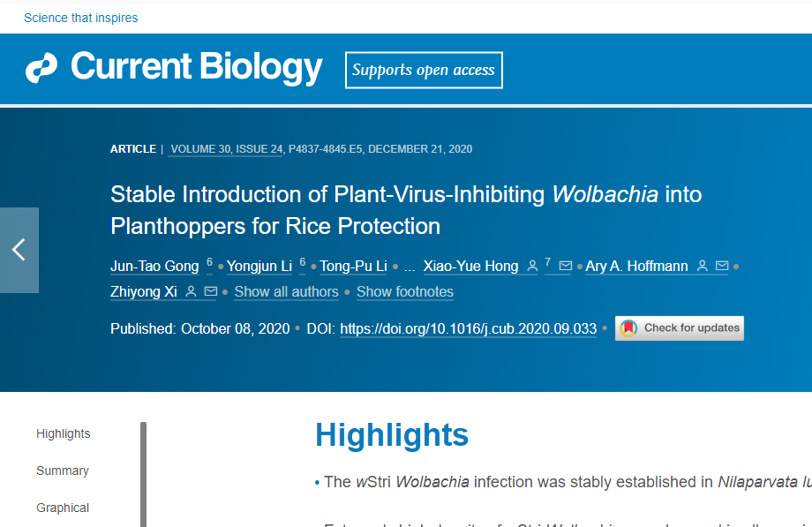Viewport: 812px width, 527px height.
Task: Click the Current Biology logo icon
Action: [41, 68]
